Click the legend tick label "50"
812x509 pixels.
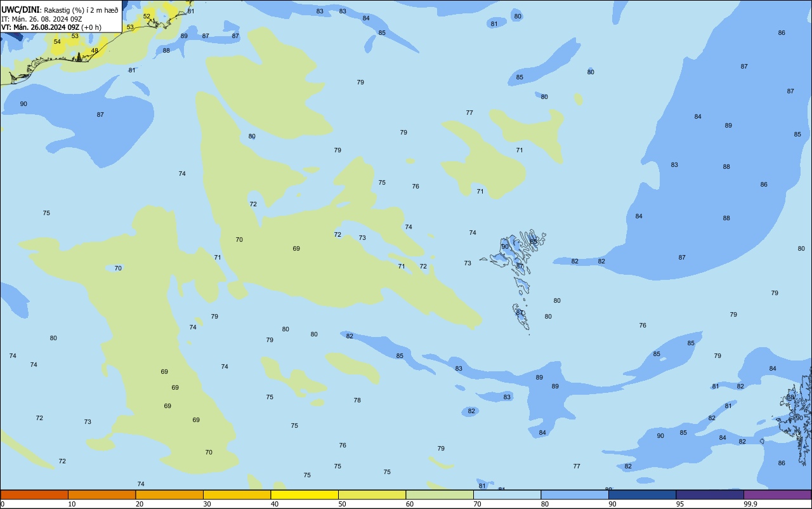[x=343, y=504]
